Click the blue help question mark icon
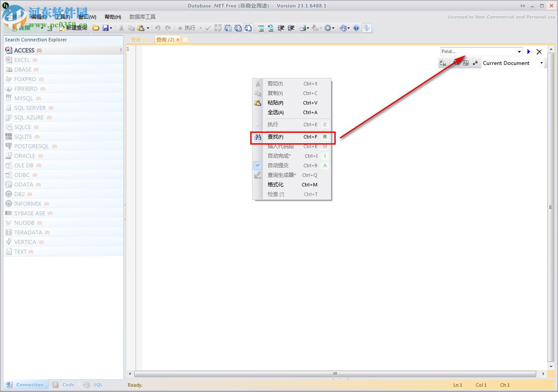The image size is (558, 392). (356, 28)
